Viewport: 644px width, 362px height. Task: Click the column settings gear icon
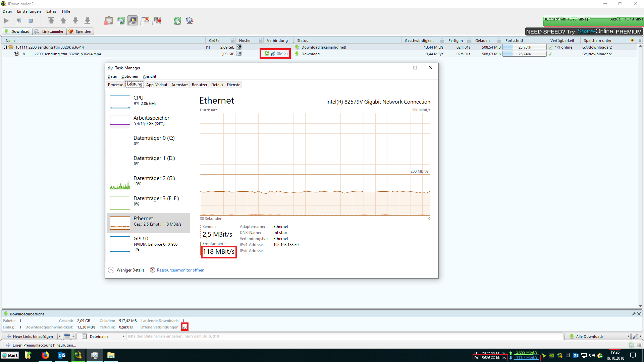pos(640,41)
